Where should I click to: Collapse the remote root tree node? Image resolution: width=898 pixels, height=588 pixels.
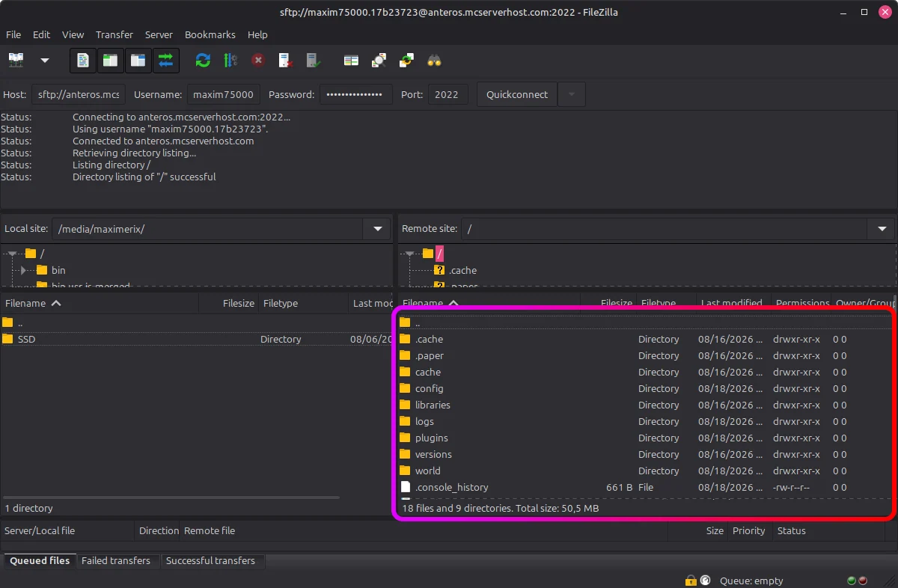(410, 254)
